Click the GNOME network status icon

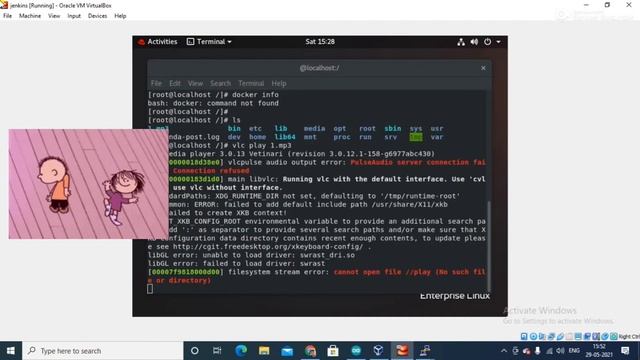[x=461, y=42]
